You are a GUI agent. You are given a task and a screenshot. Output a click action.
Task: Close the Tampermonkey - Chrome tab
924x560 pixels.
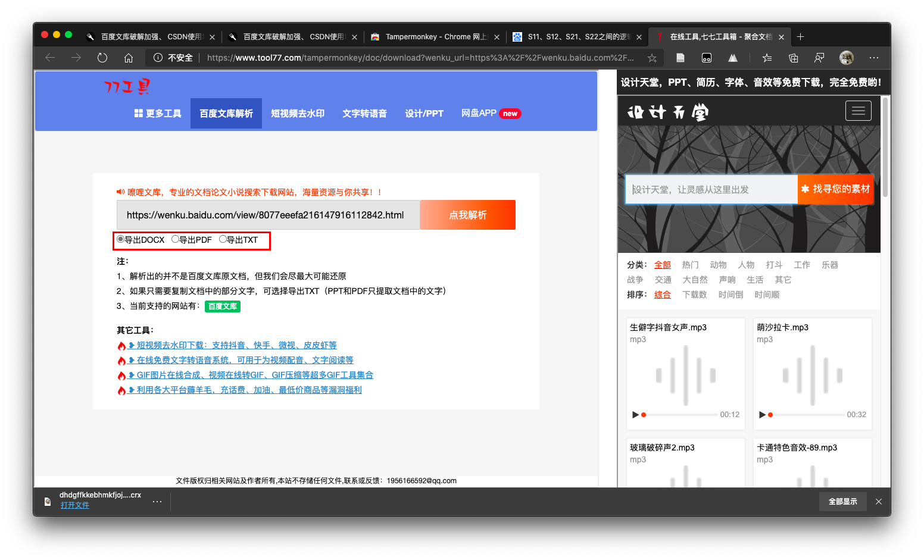[497, 37]
